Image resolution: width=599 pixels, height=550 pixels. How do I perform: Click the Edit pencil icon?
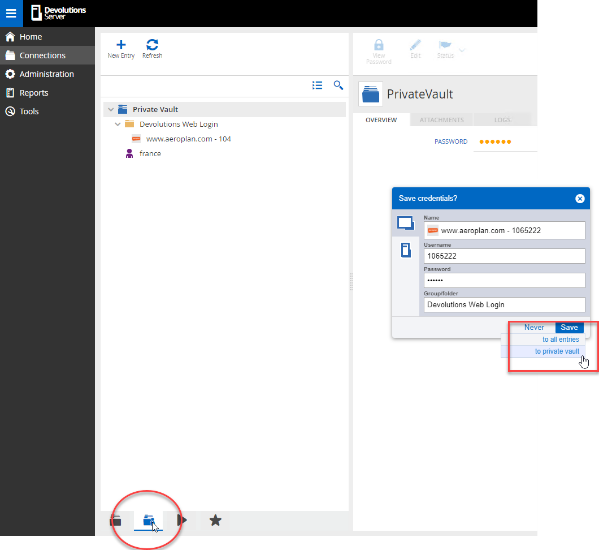pos(415,45)
